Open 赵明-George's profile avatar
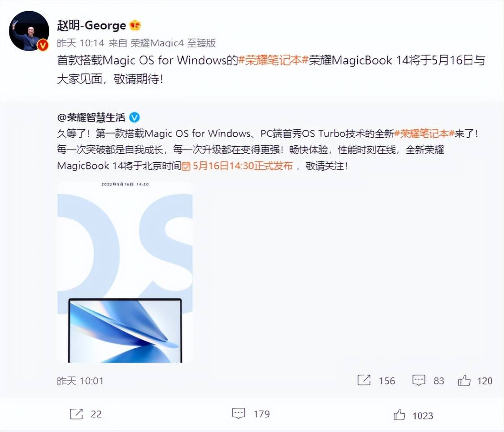The width and height of the screenshot is (504, 432). point(29,31)
